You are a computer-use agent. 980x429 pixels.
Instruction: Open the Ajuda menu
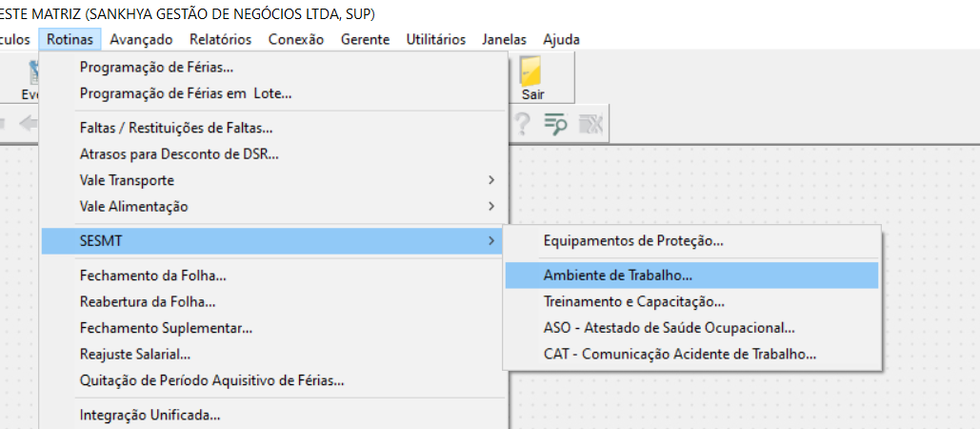(561, 39)
